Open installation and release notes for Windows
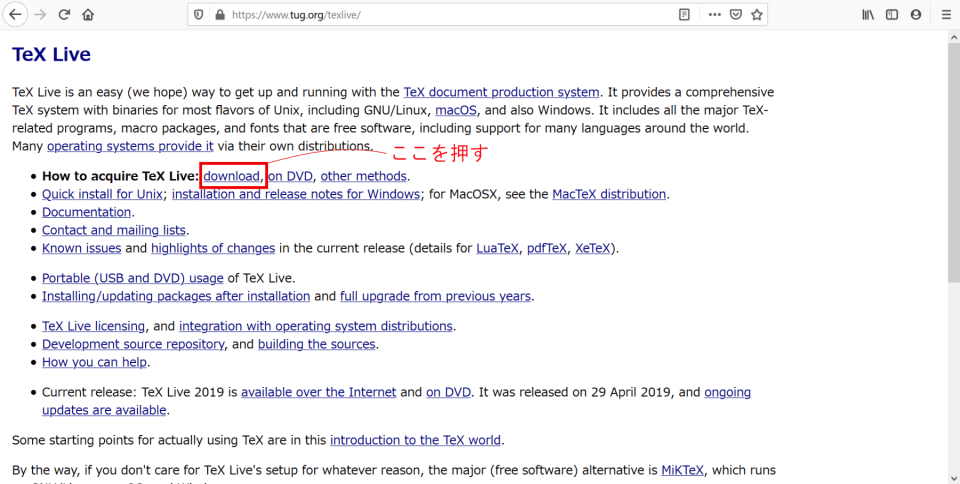Viewport: 960px width, 484px height. [296, 194]
